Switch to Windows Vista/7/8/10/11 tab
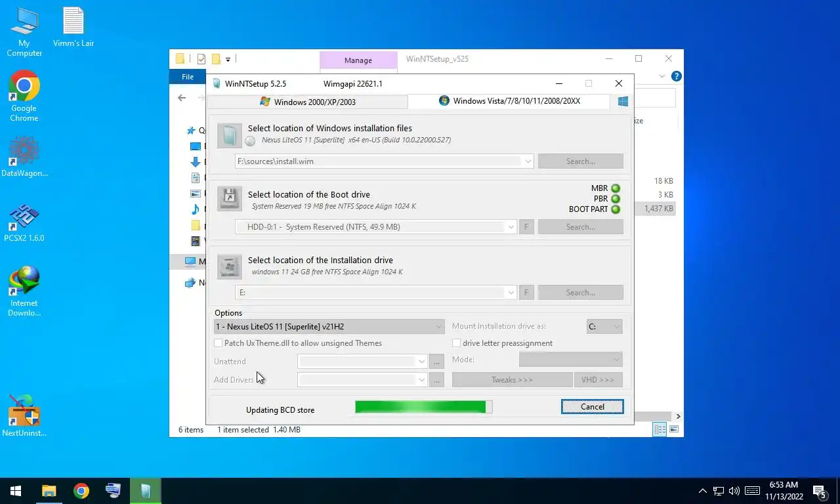 509,101
